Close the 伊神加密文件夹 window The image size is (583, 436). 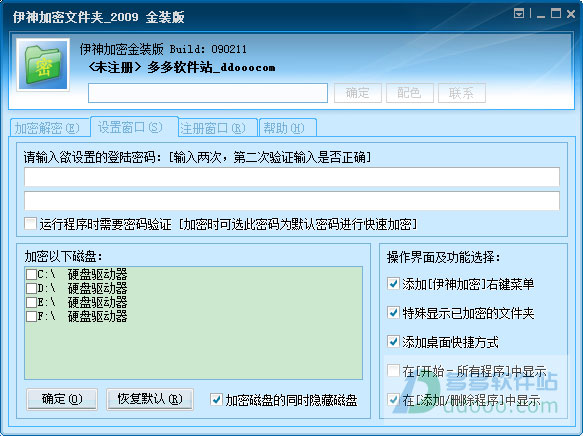point(571,14)
